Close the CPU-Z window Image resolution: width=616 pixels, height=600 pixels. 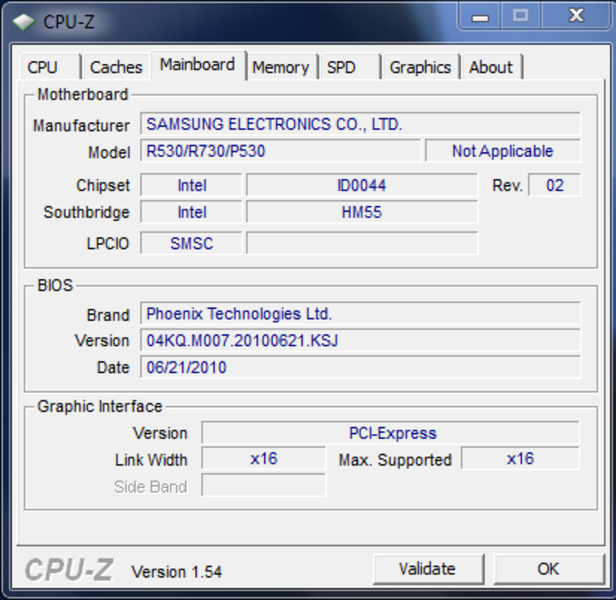[x=576, y=16]
